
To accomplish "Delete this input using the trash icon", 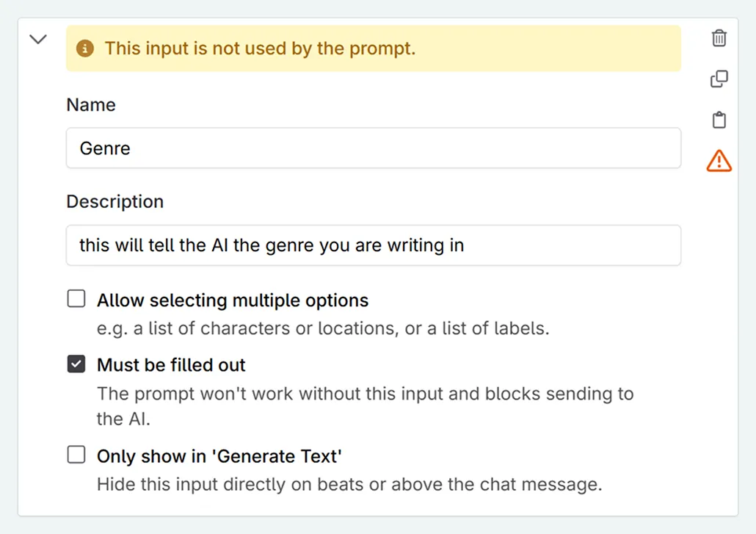I will click(x=719, y=38).
